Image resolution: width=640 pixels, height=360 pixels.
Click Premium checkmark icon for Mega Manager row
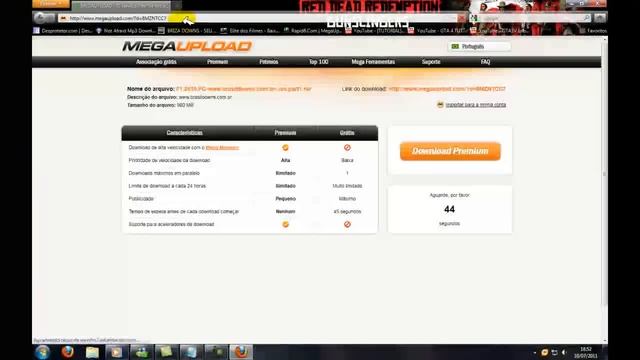(x=285, y=147)
